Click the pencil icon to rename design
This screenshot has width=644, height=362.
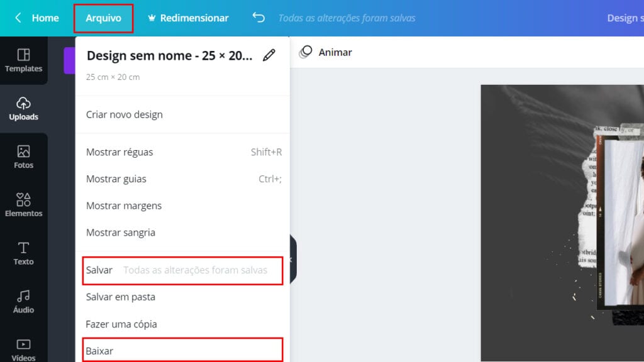269,55
